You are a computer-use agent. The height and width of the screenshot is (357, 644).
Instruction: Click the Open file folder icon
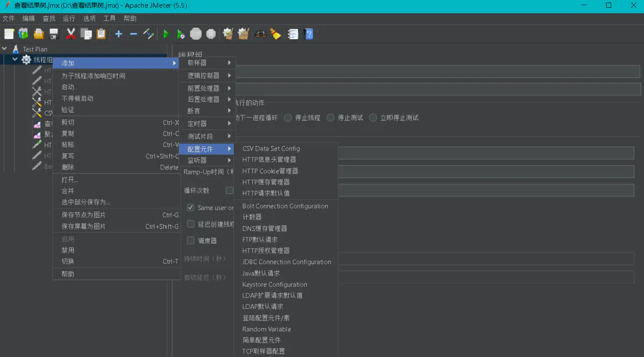tap(39, 34)
